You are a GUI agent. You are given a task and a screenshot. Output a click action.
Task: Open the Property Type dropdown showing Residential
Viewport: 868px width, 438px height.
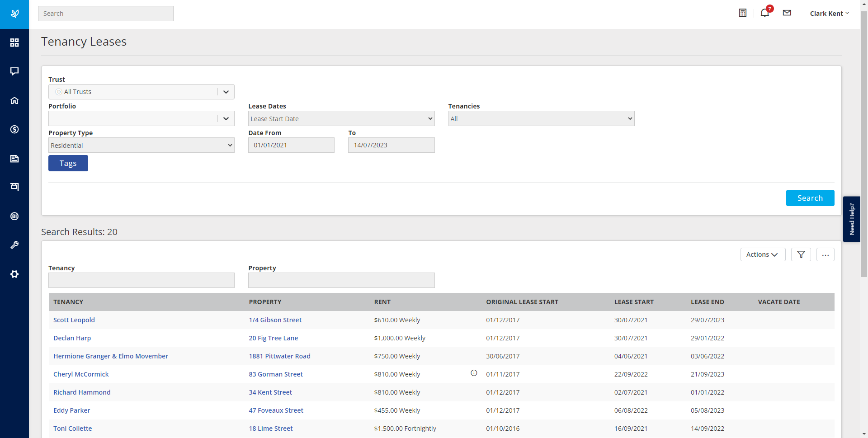coord(141,145)
